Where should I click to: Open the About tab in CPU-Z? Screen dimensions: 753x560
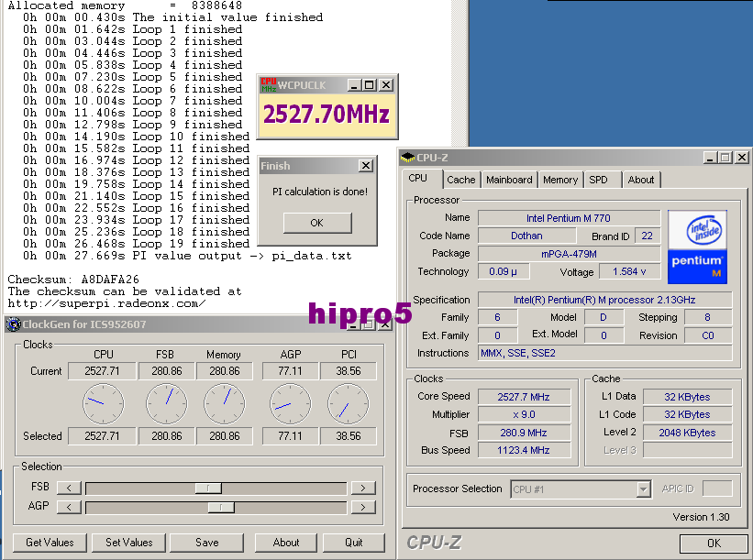641,180
